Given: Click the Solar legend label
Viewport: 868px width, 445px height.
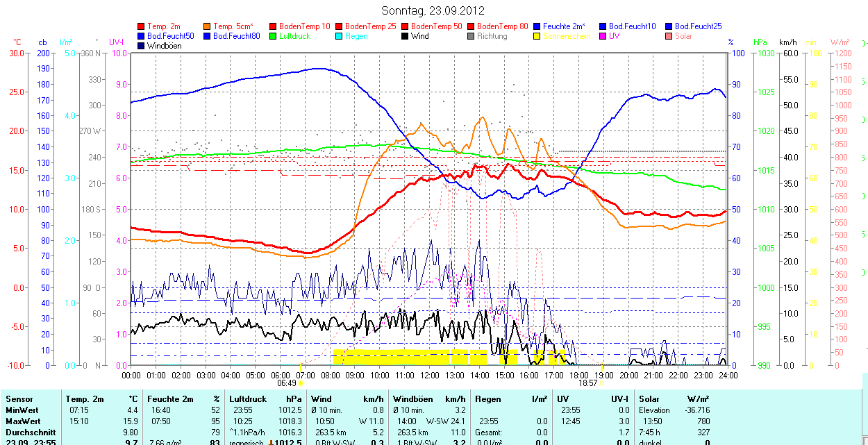Looking at the screenshot, I should click(x=683, y=36).
